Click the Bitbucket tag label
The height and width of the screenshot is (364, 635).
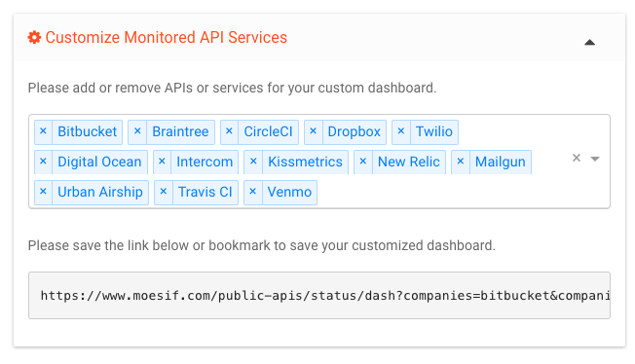click(x=87, y=131)
